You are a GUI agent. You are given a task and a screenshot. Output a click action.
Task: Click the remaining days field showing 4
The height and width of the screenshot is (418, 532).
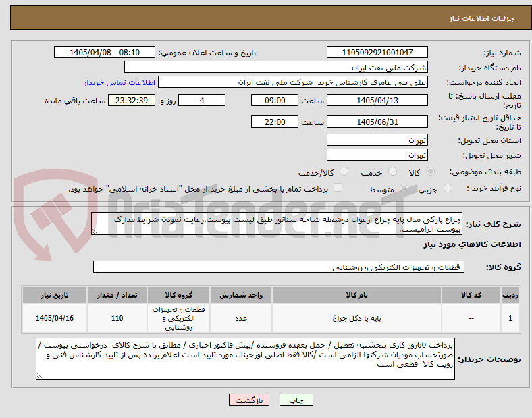(x=202, y=100)
